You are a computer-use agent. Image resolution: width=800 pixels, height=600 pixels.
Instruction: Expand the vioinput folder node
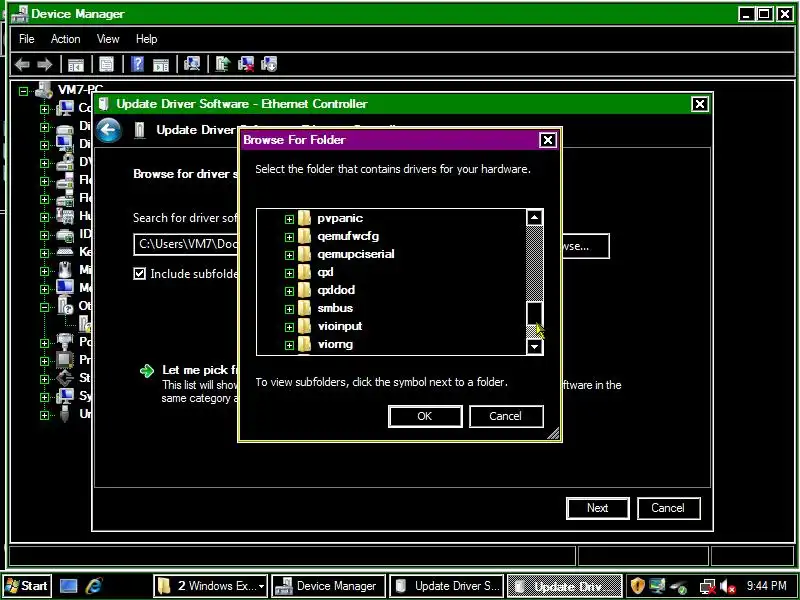(x=289, y=327)
